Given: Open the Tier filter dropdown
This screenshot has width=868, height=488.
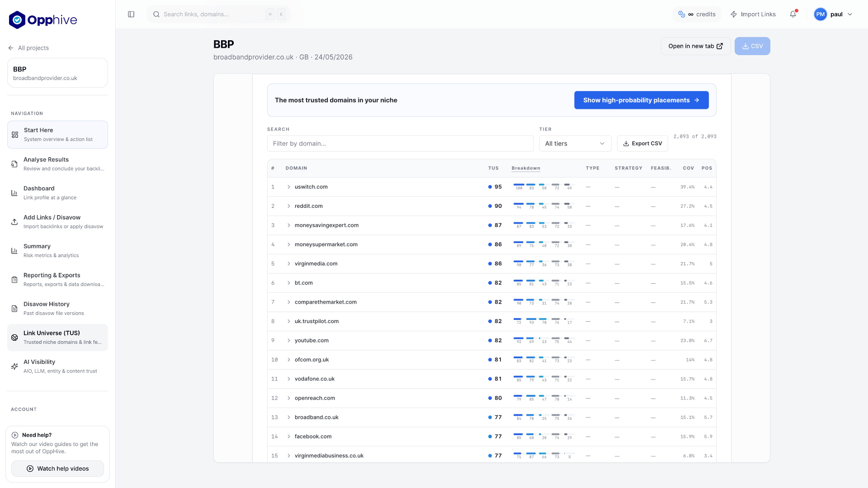Looking at the screenshot, I should (x=575, y=144).
